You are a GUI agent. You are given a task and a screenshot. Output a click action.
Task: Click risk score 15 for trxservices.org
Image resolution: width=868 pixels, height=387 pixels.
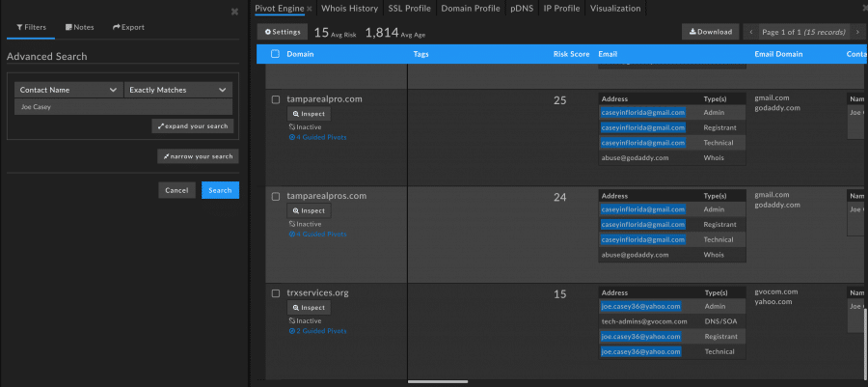(560, 294)
